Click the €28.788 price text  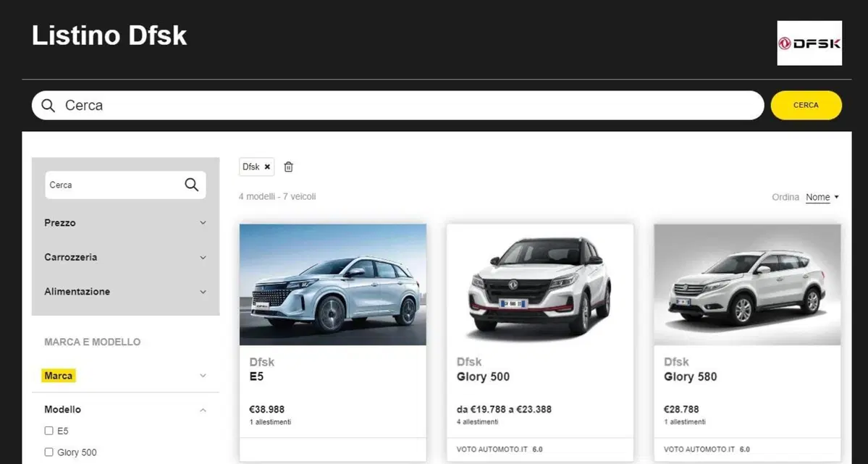(x=681, y=410)
